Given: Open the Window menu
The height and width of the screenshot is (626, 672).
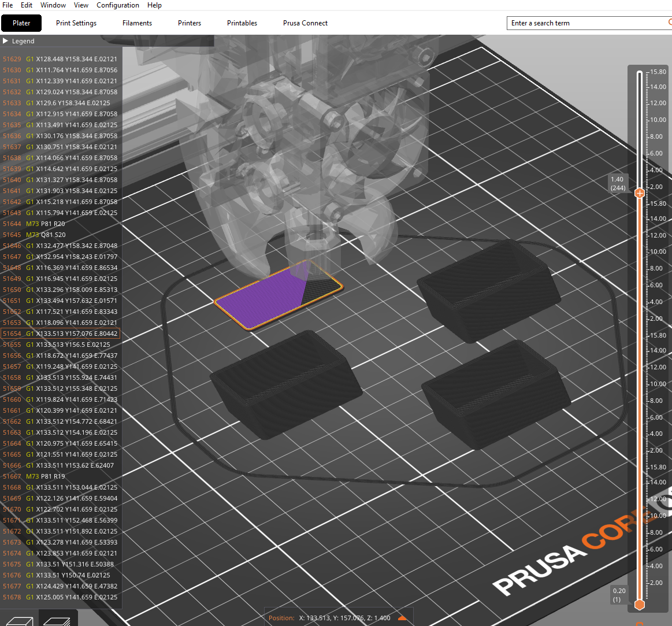Looking at the screenshot, I should 53,5.
